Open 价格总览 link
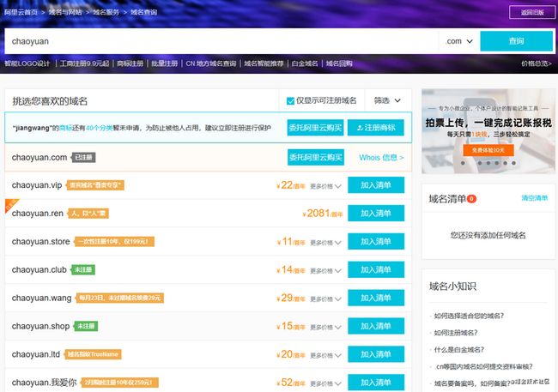558x392 pixels. click(x=537, y=63)
